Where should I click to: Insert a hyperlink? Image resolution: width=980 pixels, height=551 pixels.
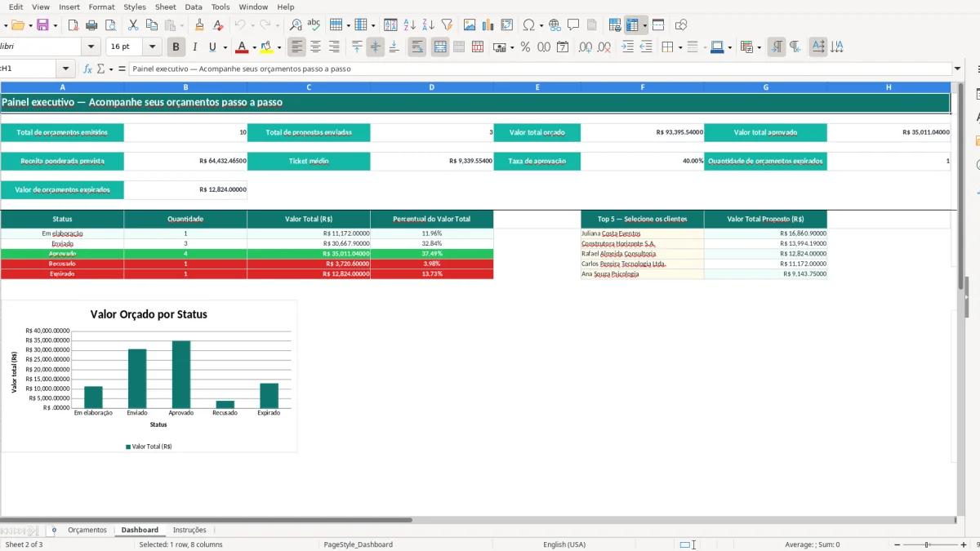(x=555, y=25)
